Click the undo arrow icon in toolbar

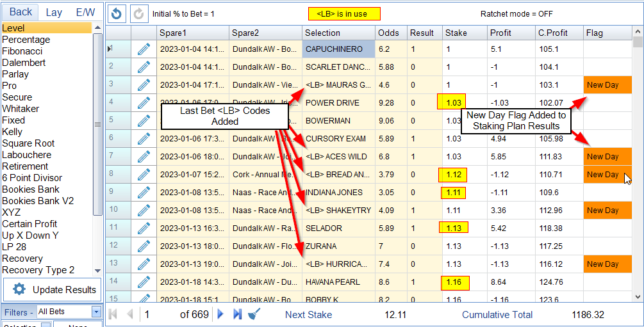click(116, 13)
